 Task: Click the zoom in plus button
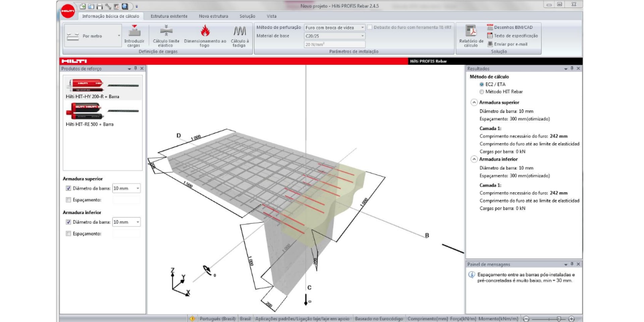click(x=572, y=319)
